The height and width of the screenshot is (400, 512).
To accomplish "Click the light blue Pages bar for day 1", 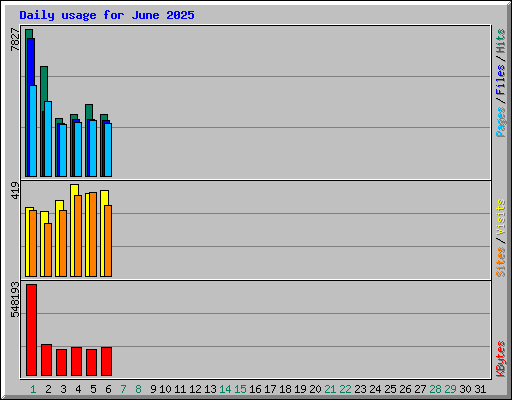I will (33, 131).
